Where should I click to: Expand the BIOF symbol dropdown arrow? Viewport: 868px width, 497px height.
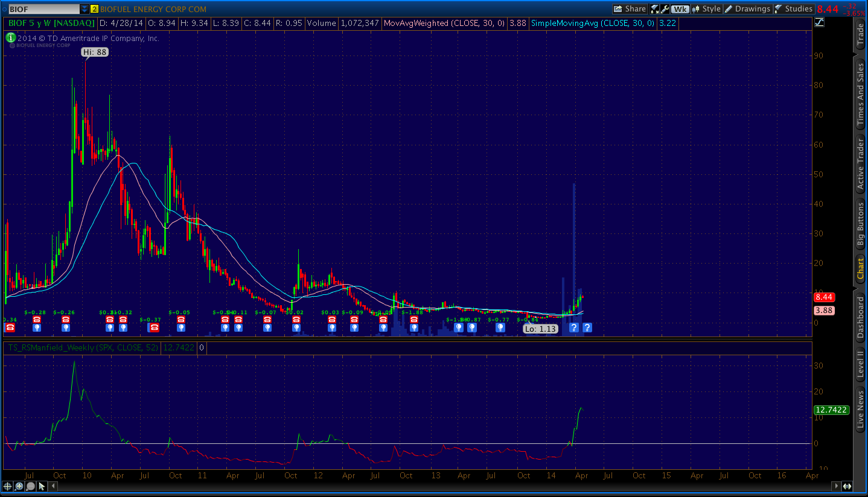(84, 9)
